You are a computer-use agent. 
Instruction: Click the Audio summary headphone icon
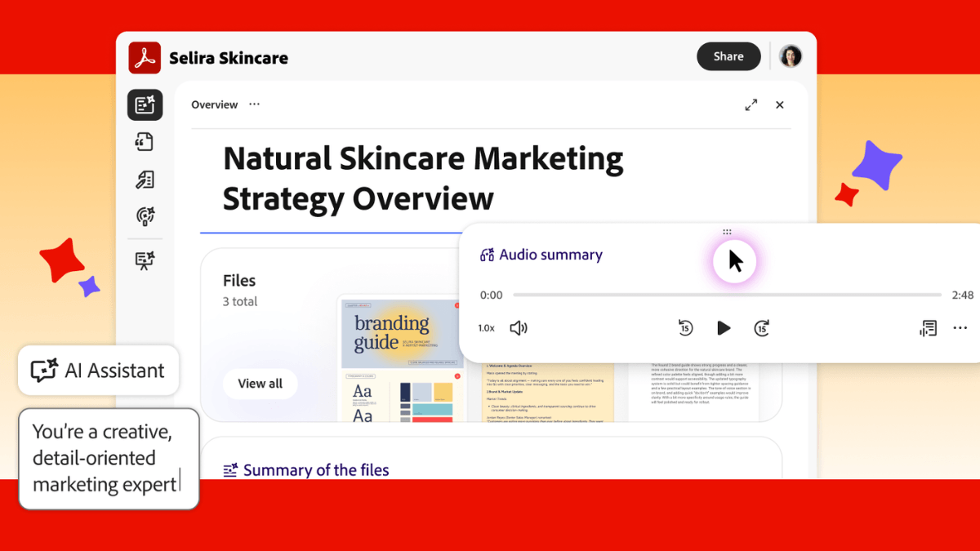pos(488,255)
